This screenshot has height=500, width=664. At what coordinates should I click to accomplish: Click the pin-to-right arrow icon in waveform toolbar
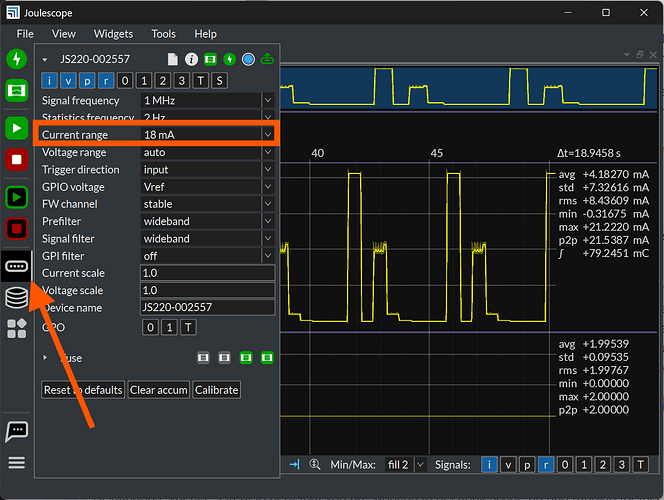pyautogui.click(x=294, y=464)
